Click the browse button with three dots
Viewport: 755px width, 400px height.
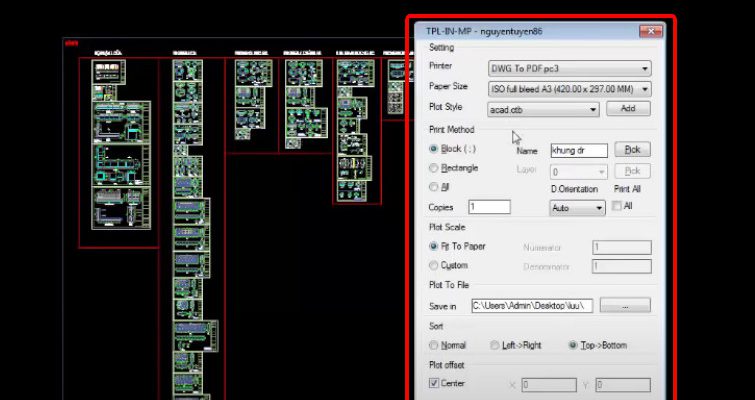point(625,306)
